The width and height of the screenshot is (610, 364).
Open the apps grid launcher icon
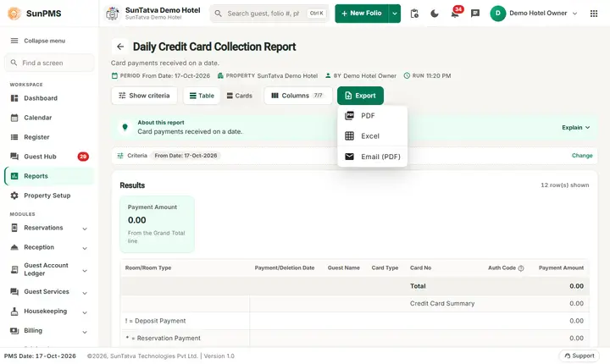point(594,14)
